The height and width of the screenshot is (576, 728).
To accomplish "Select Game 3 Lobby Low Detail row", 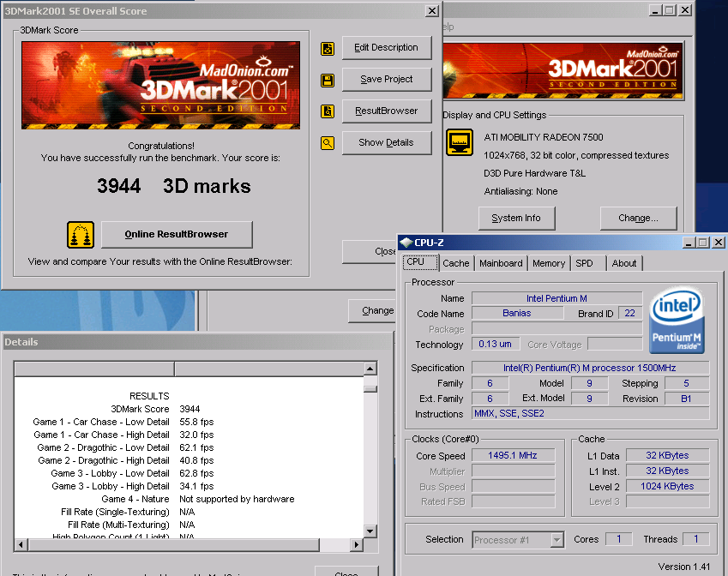I will pos(189,474).
